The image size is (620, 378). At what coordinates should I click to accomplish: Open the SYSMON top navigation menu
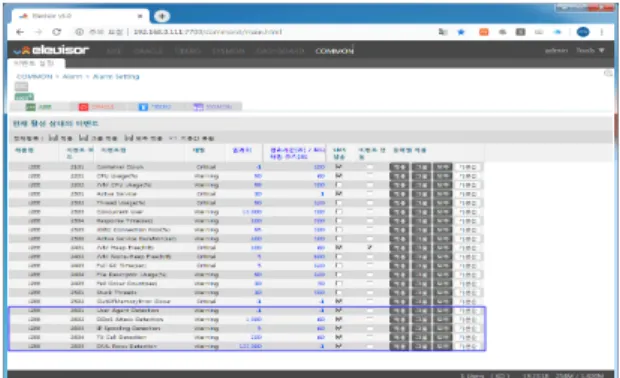click(229, 51)
